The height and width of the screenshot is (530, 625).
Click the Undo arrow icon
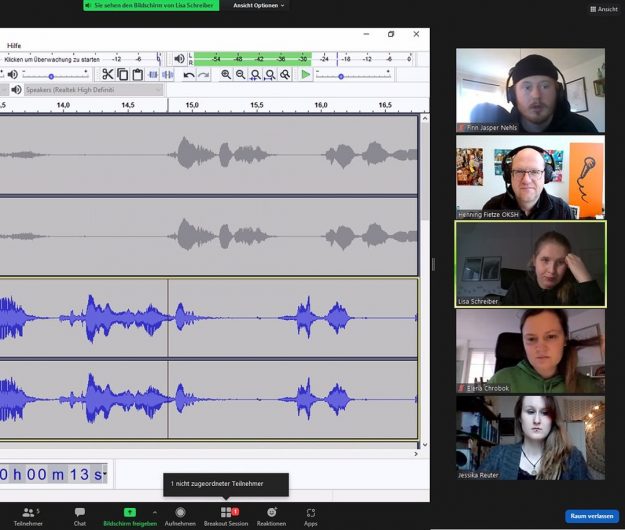pyautogui.click(x=189, y=75)
